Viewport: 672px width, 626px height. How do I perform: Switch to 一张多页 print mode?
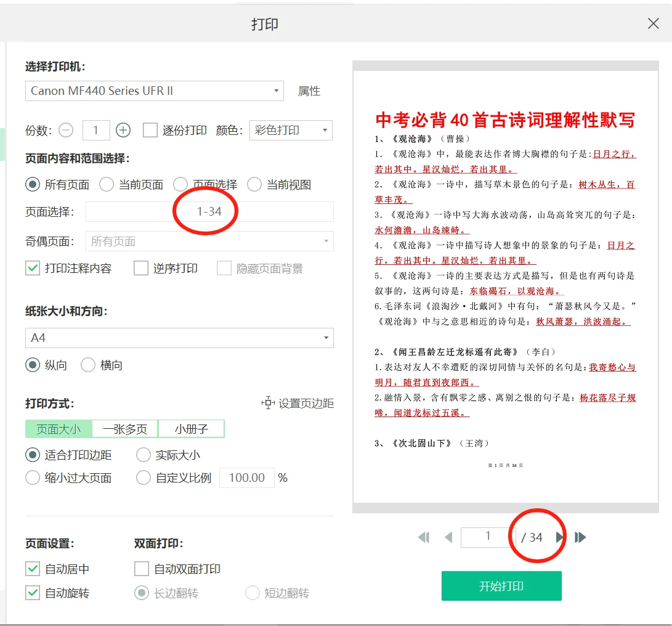pyautogui.click(x=124, y=428)
